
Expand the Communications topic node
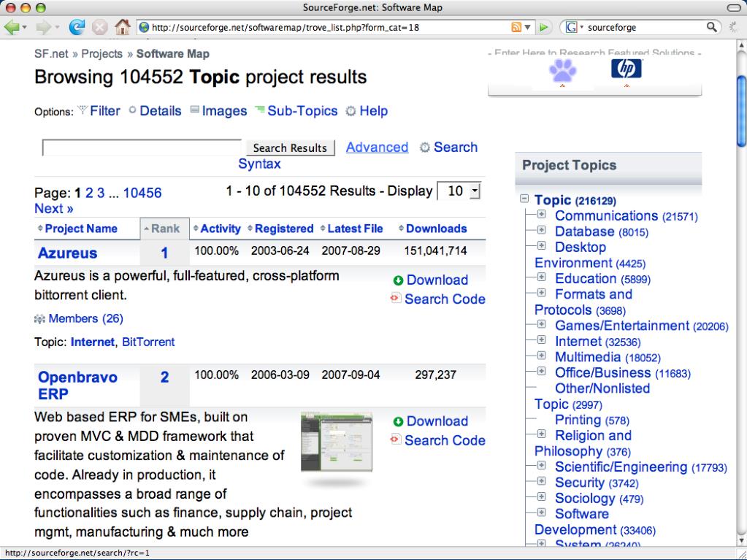(x=541, y=215)
